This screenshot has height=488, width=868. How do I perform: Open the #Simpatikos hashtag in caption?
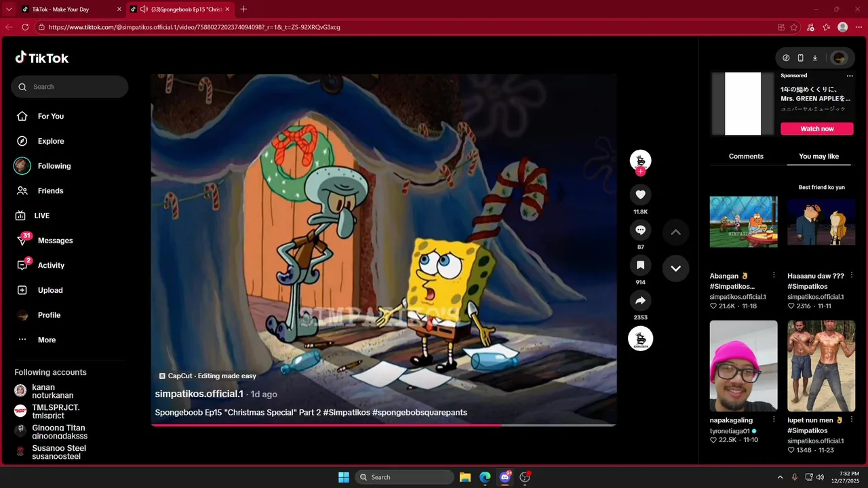point(346,412)
